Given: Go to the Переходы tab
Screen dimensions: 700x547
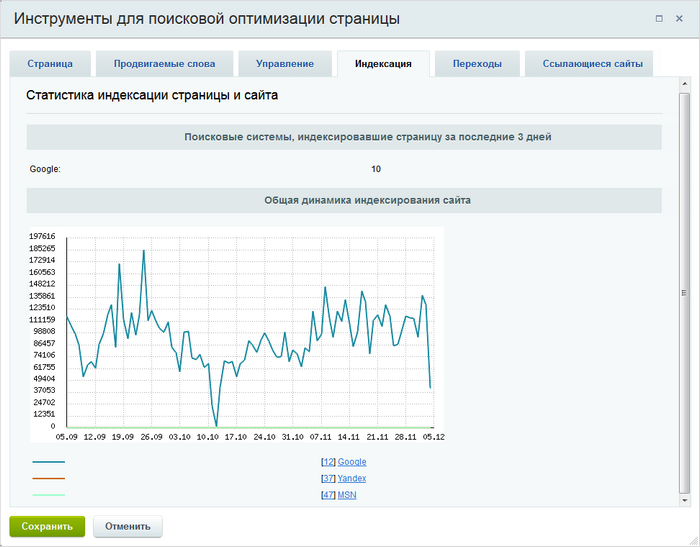Looking at the screenshot, I should pyautogui.click(x=477, y=64).
